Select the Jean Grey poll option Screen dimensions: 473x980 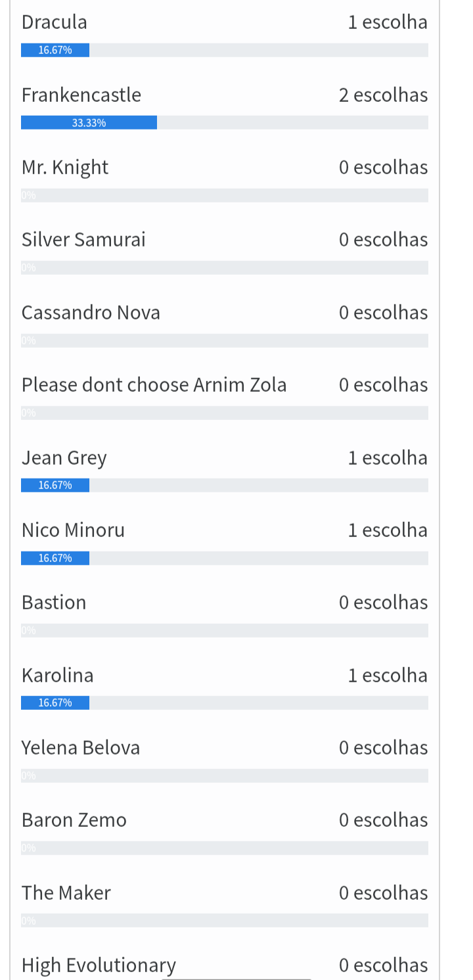(x=64, y=458)
